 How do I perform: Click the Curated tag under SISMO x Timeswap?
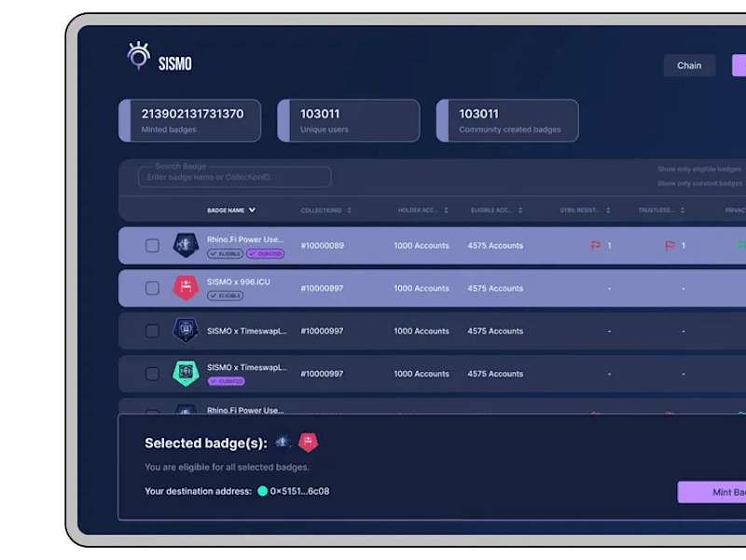(226, 381)
